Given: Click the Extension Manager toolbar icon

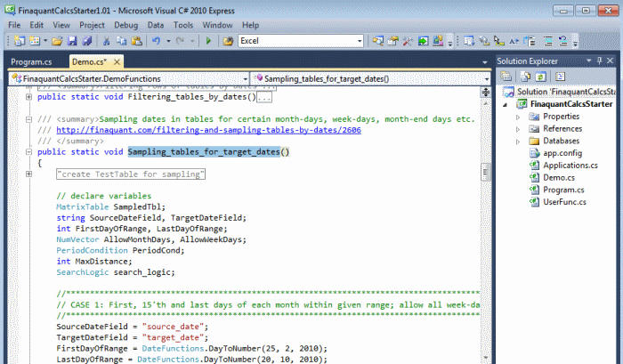Looking at the screenshot, I should tap(438, 41).
